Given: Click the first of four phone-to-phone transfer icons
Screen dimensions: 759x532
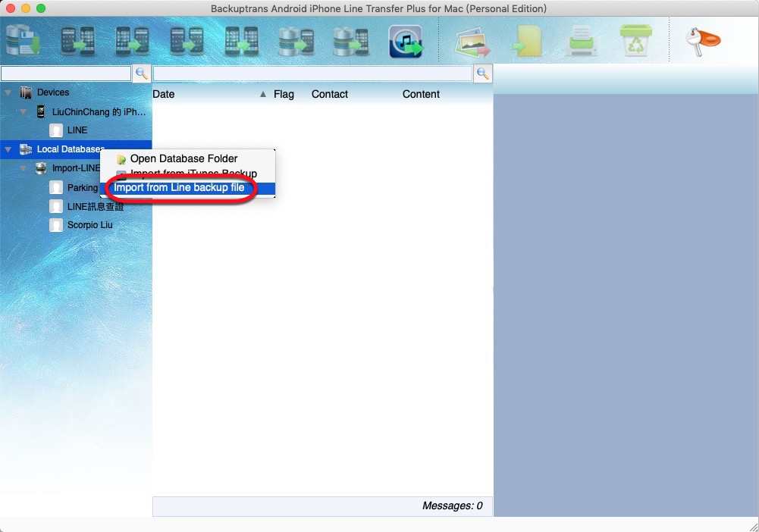Looking at the screenshot, I should pyautogui.click(x=77, y=41).
